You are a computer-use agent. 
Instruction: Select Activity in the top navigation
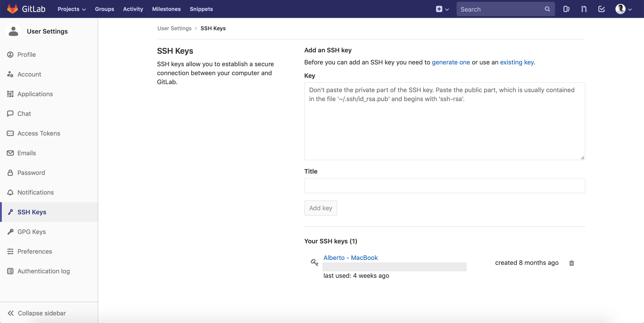133,9
